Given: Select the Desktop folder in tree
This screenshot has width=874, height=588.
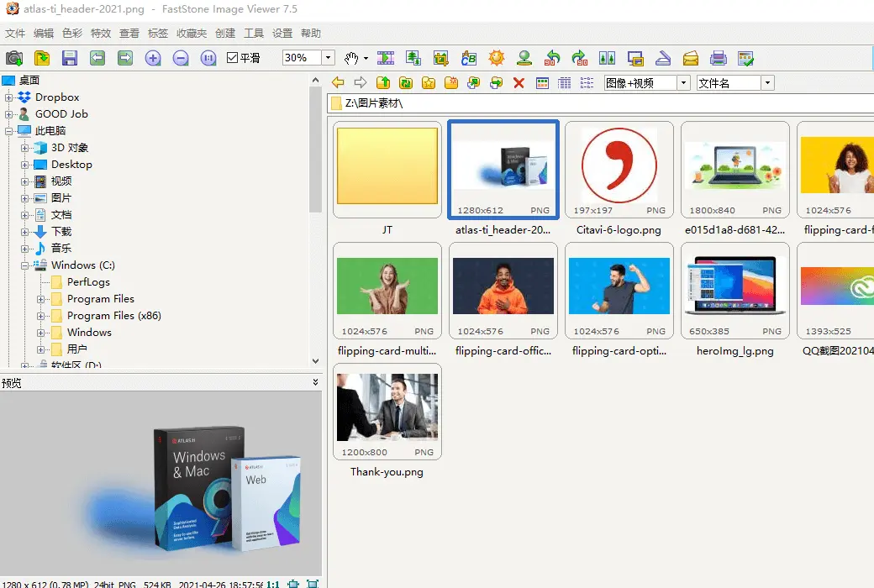Looking at the screenshot, I should click(x=71, y=165).
